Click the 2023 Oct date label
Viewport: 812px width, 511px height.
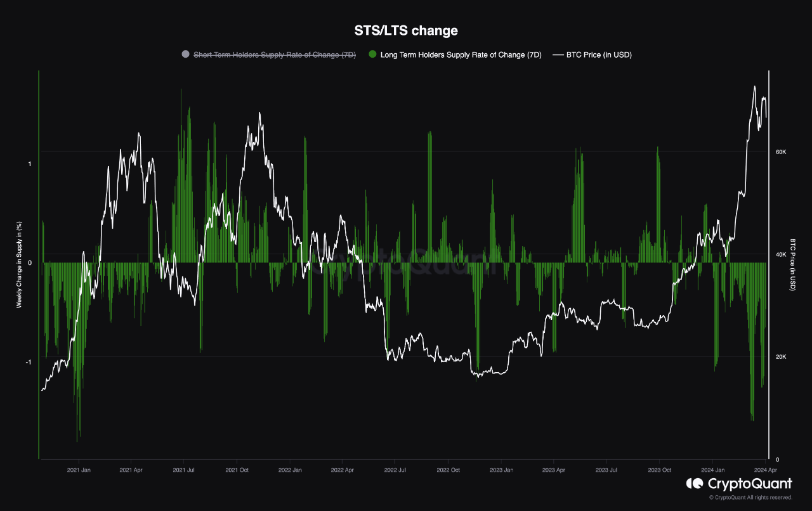pyautogui.click(x=660, y=470)
